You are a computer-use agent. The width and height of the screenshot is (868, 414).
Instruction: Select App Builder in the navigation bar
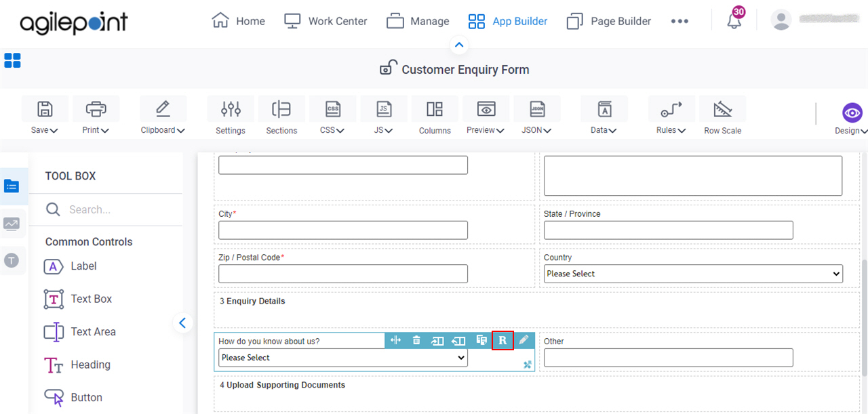(x=508, y=21)
